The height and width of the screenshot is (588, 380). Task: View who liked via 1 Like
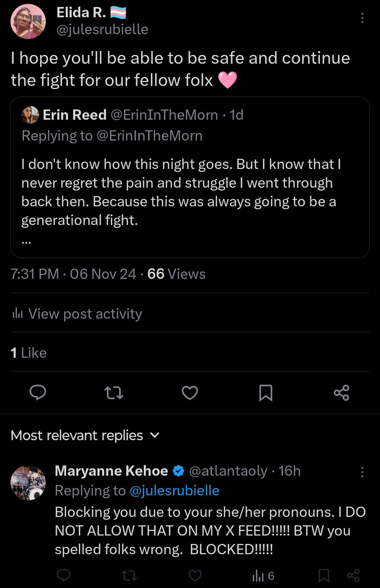click(x=28, y=353)
